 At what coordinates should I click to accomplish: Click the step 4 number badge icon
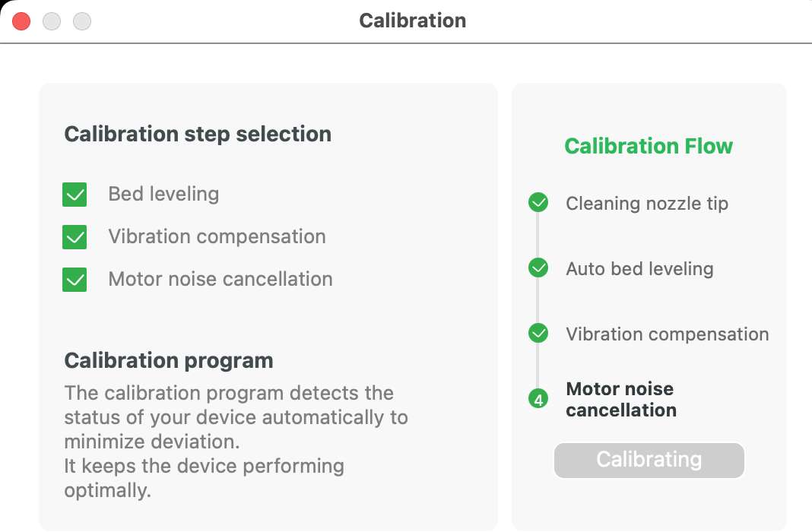(538, 399)
